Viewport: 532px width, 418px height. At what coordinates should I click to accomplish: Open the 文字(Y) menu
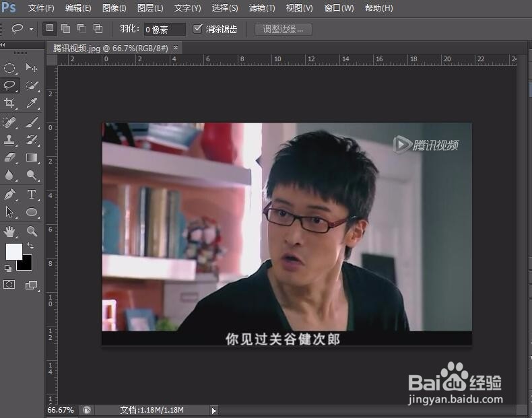pyautogui.click(x=187, y=8)
